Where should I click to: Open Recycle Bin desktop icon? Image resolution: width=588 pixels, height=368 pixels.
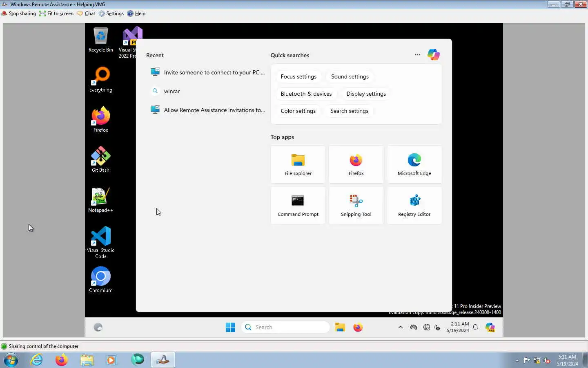100,40
